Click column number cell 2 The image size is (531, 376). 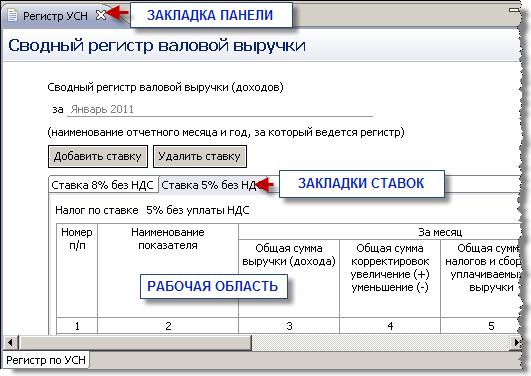(x=168, y=326)
